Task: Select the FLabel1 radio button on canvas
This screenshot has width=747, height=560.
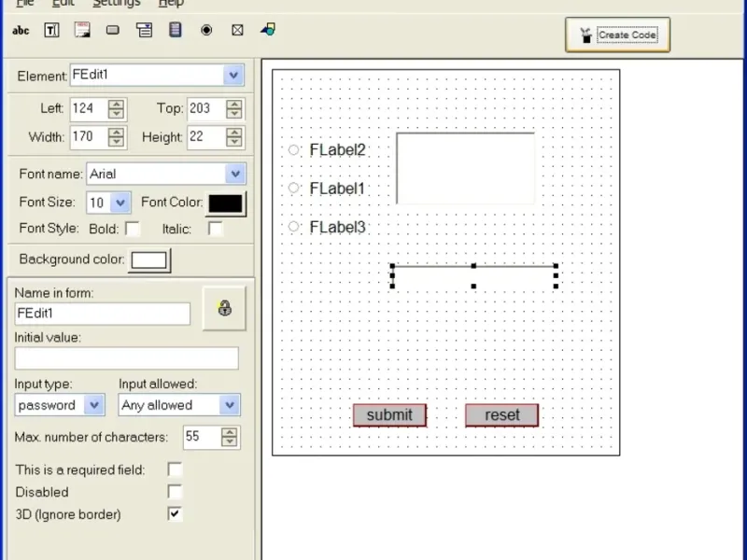Action: click(293, 188)
